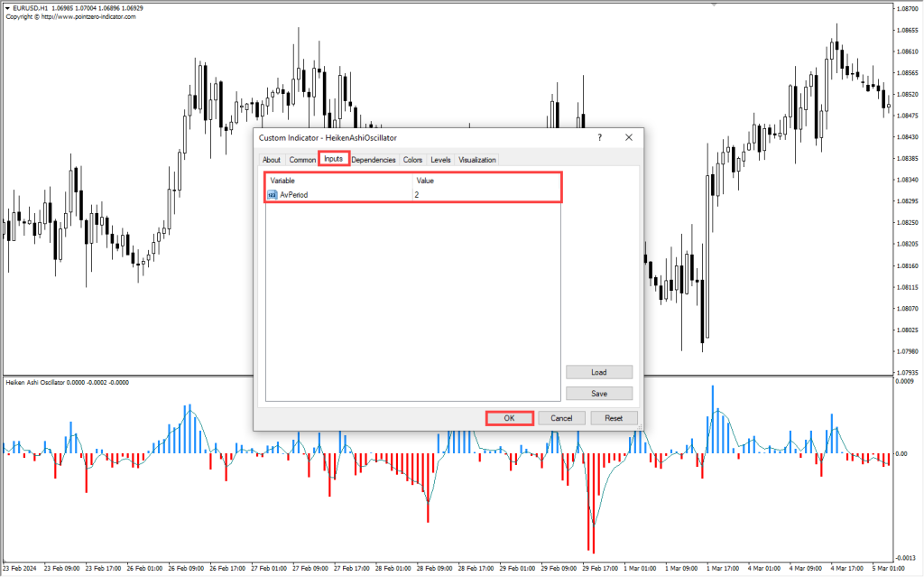Open the Levels tab

point(440,160)
